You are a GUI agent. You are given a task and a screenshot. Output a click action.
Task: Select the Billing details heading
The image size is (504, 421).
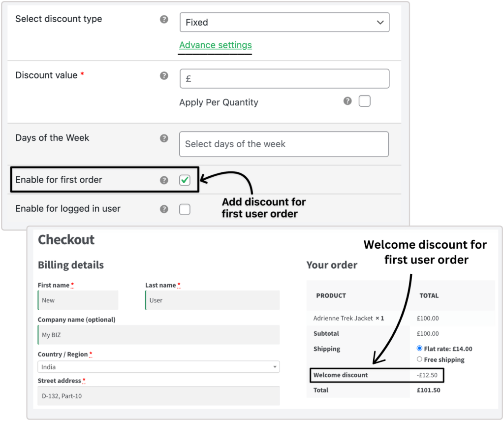click(x=71, y=265)
